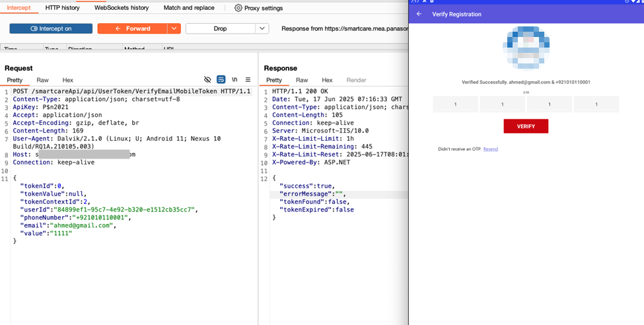The image size is (644, 325).
Task: Toggle the Intercept on switch
Action: click(x=51, y=28)
